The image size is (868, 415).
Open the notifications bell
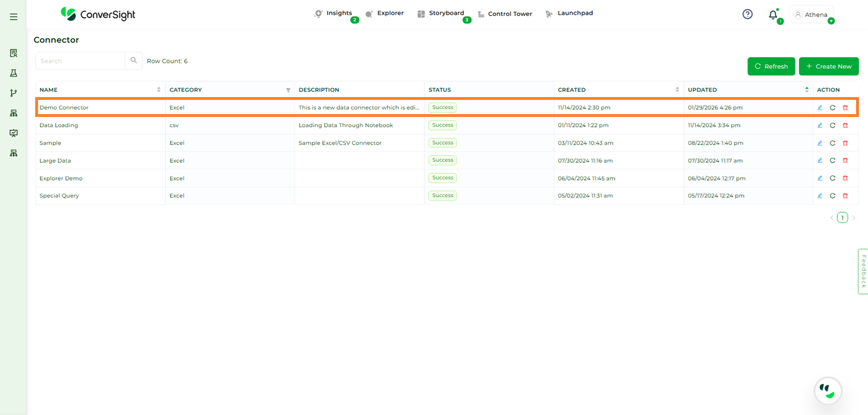click(773, 15)
